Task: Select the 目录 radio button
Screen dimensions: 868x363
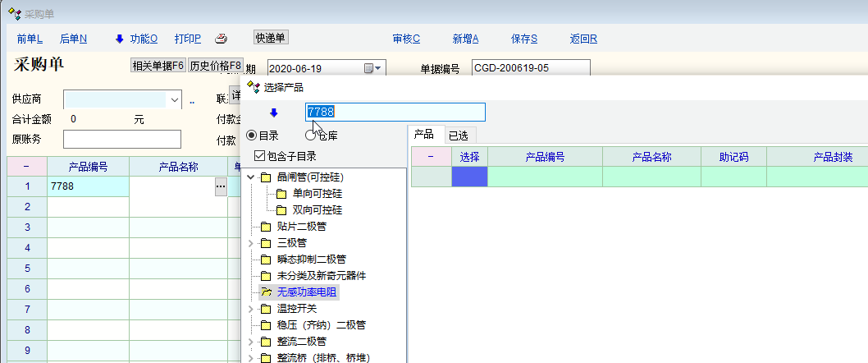Action: (253, 136)
